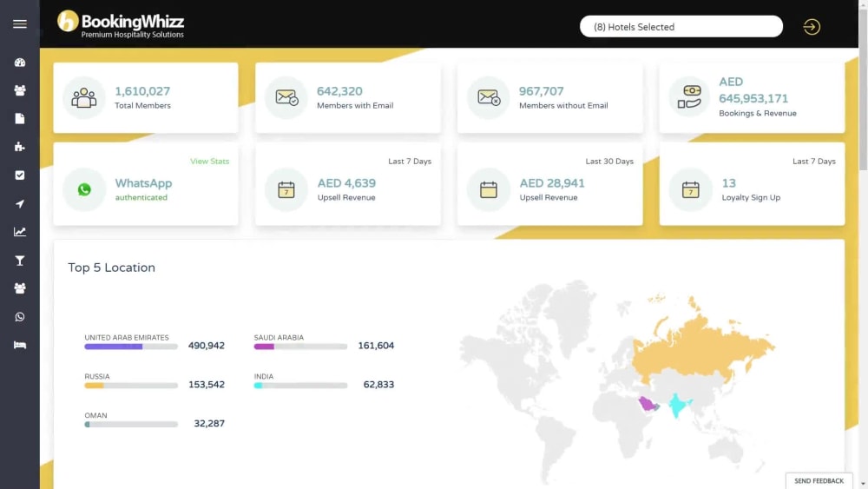Image resolution: width=868 pixels, height=489 pixels.
Task: Click the View Stats link
Action: click(x=209, y=162)
